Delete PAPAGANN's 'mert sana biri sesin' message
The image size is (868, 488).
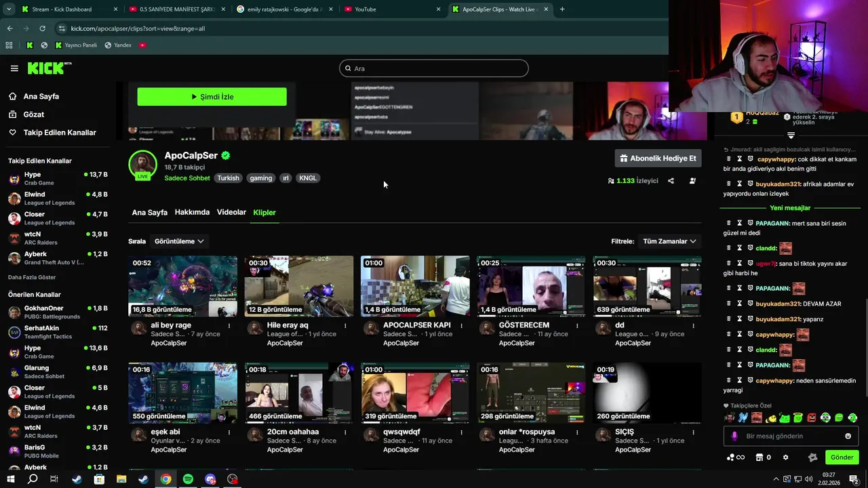click(729, 223)
